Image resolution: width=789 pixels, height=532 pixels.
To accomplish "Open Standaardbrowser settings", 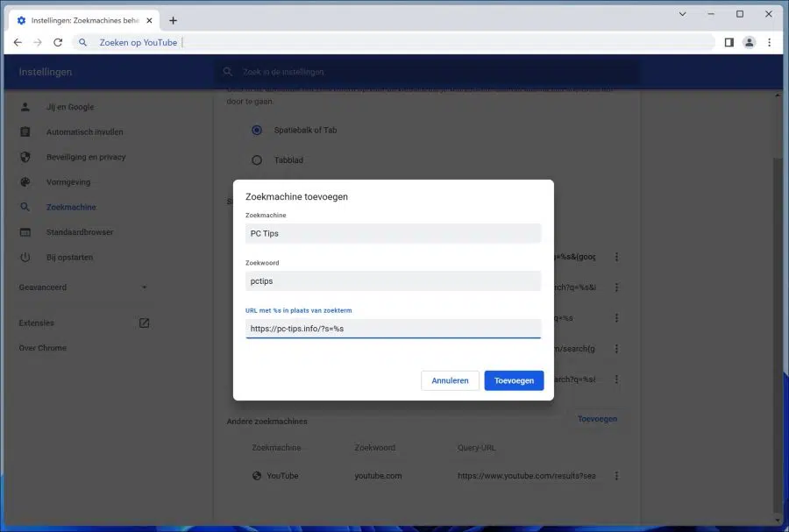I will click(80, 231).
